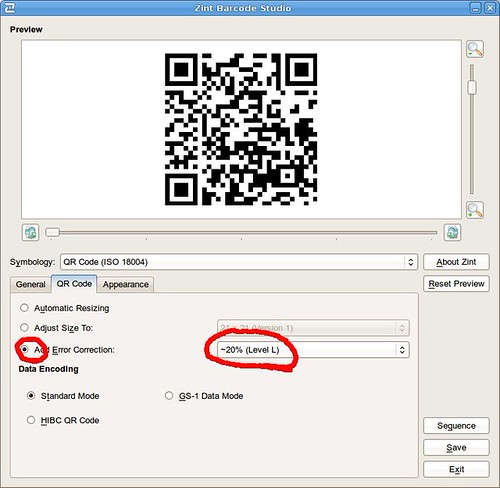Viewport: 500px width, 488px height.
Task: Click the zoom in magnifier icon
Action: point(475,210)
